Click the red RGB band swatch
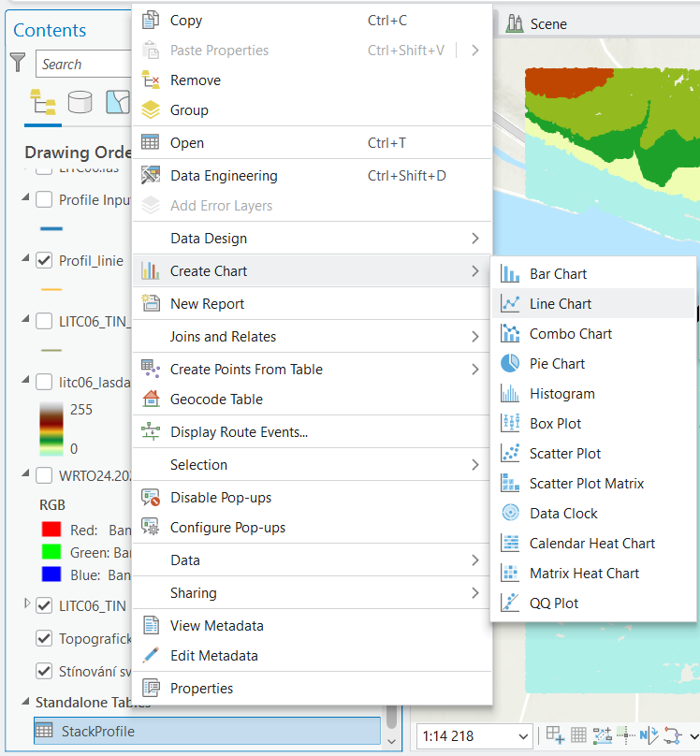The image size is (700, 756). click(x=51, y=531)
